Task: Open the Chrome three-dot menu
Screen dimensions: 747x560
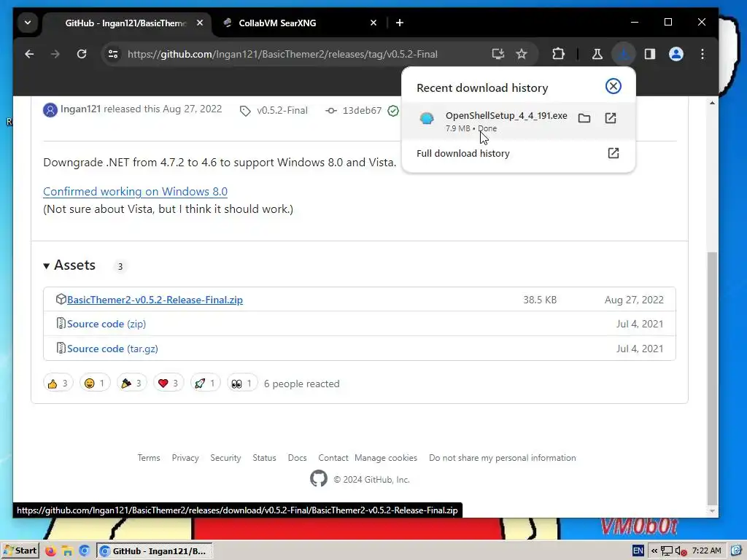Action: (x=703, y=54)
